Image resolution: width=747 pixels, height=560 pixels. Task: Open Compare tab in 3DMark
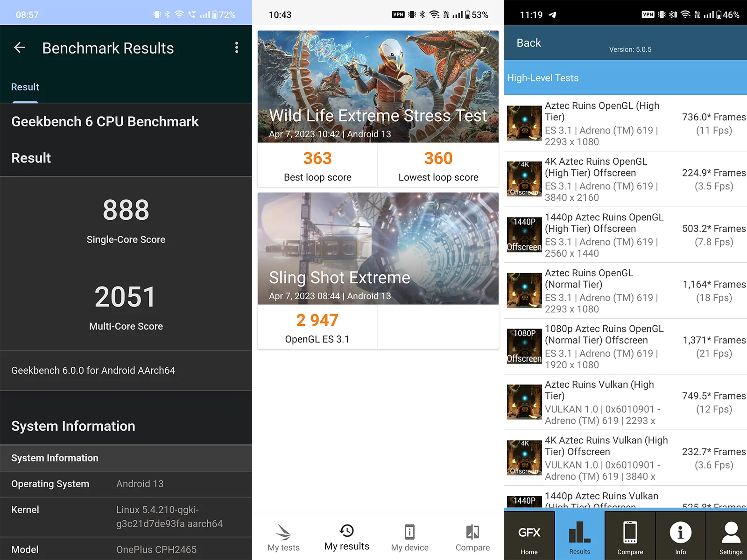(x=472, y=538)
